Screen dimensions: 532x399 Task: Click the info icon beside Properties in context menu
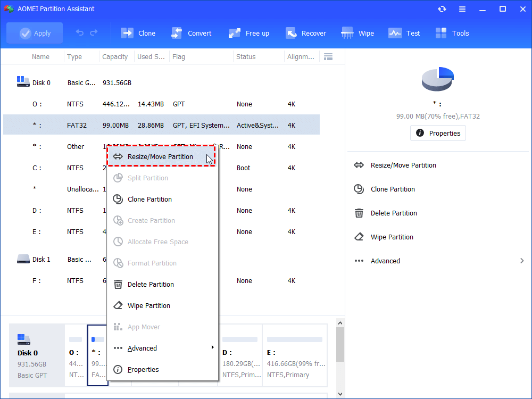pyautogui.click(x=118, y=370)
